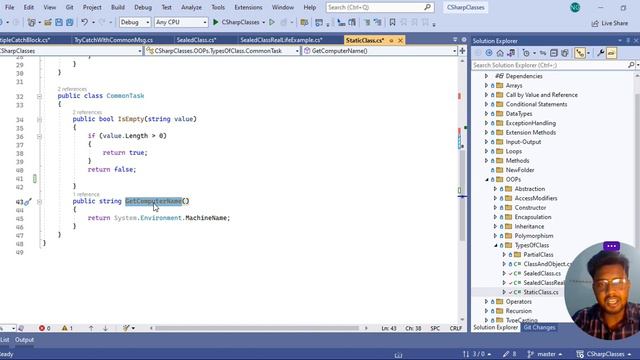Toggle Preview Selected Items icon

pos(611,53)
